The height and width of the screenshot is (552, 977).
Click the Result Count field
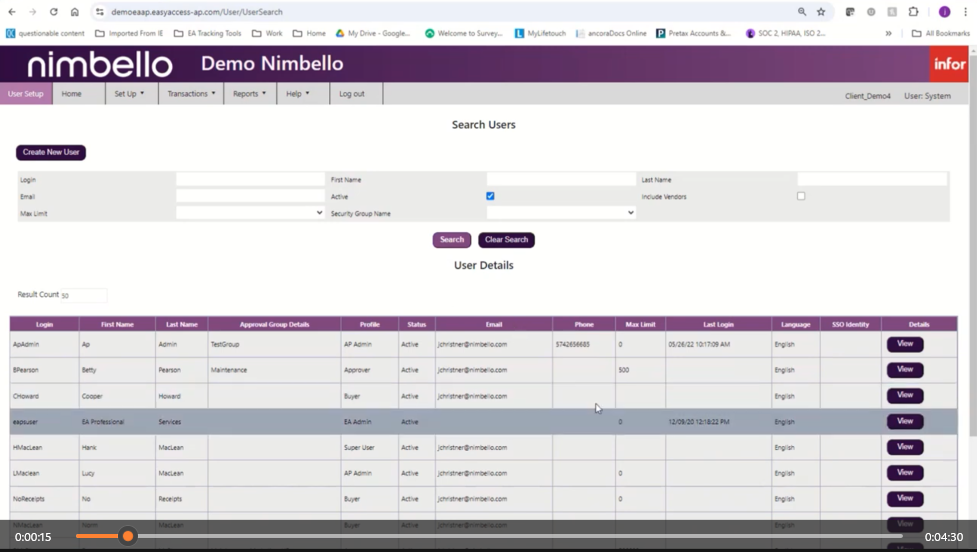coord(83,295)
